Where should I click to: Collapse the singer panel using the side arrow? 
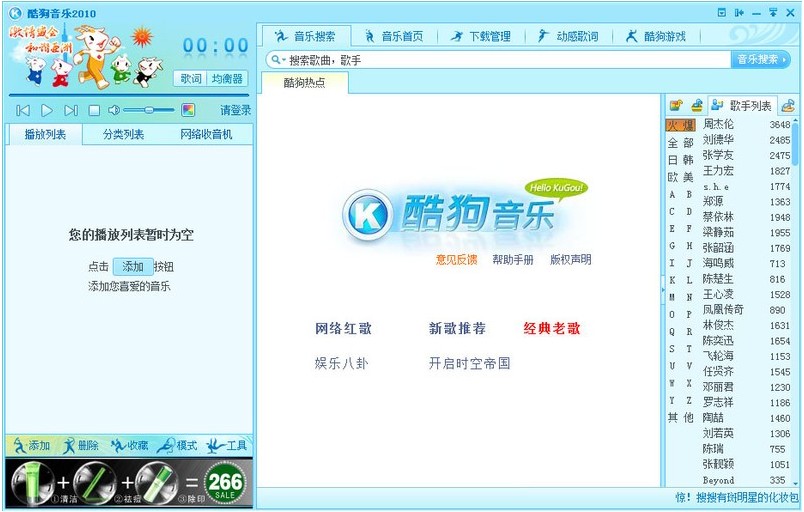663,290
